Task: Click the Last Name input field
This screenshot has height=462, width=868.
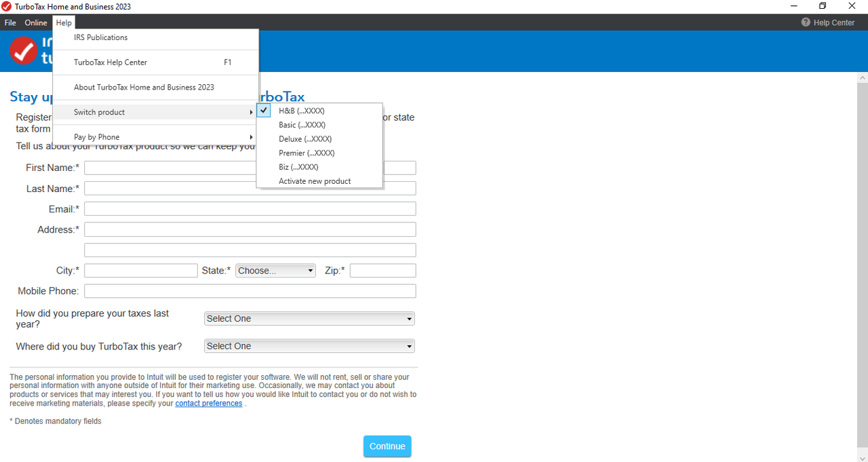Action: [x=250, y=189]
